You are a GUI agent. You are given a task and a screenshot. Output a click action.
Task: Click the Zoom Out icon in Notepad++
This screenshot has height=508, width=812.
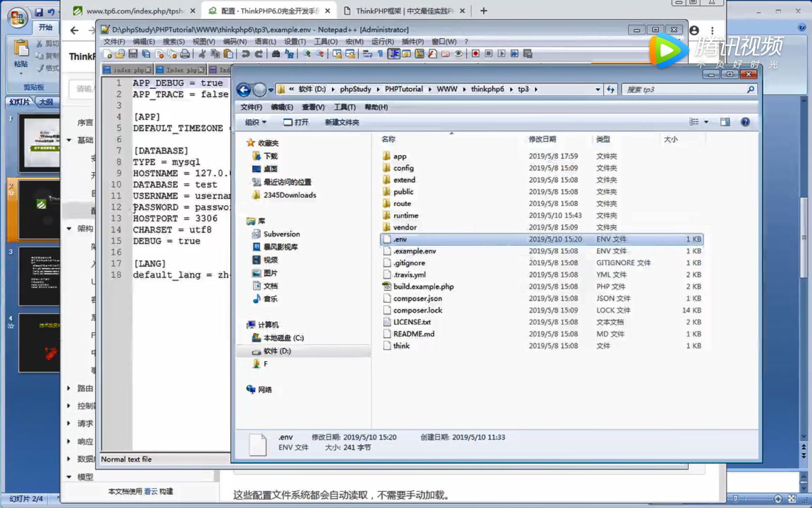pyautogui.click(x=319, y=54)
